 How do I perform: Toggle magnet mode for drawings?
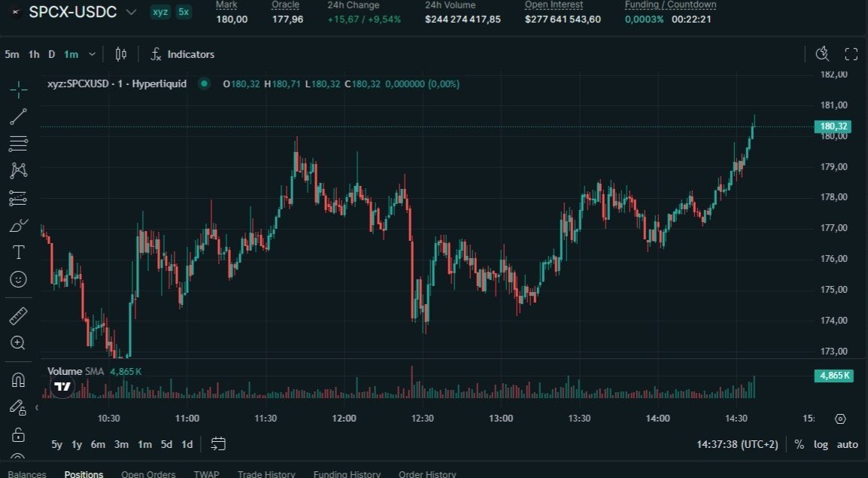pos(18,379)
